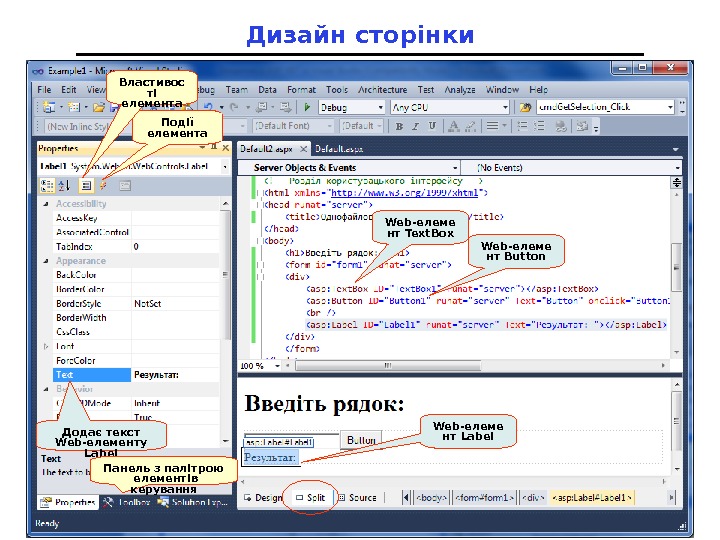Toggle Underline formatting button
This screenshot has width=720, height=540.
tap(432, 126)
